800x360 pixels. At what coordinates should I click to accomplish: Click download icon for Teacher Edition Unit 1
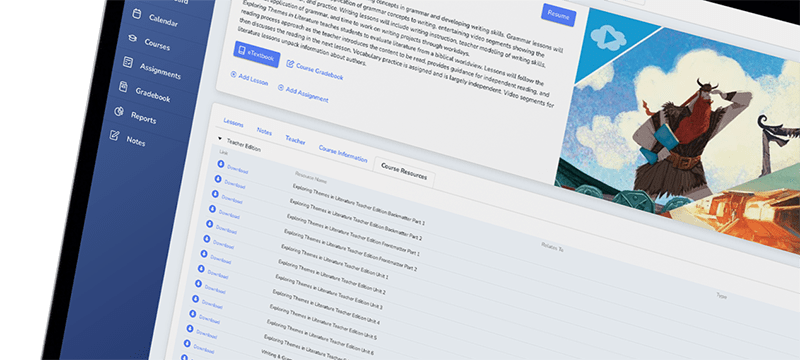[209, 224]
